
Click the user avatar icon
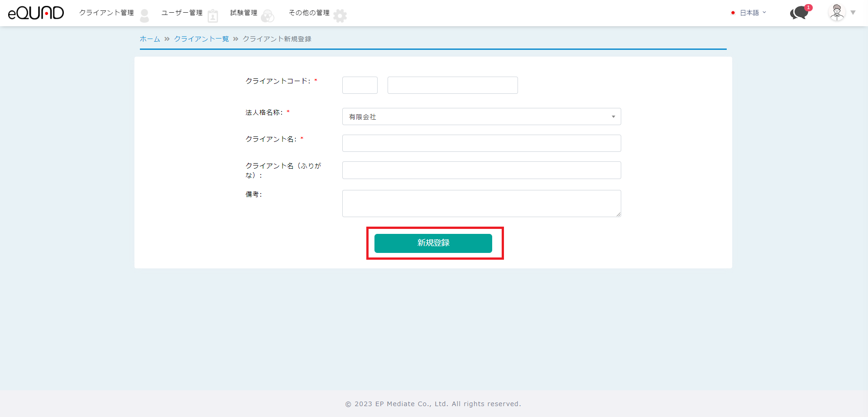click(x=837, y=13)
